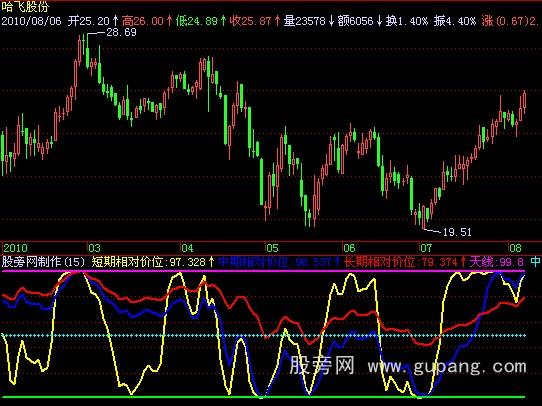Click the turnover rate 换1.40%

coord(406,21)
